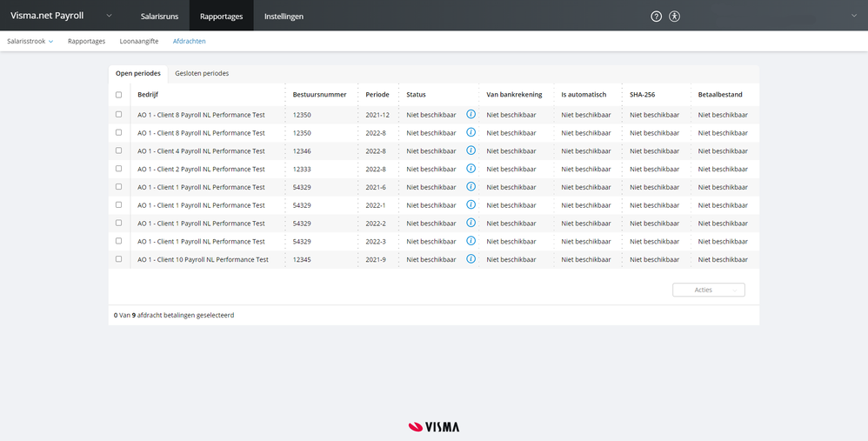Open the Instellingen menu
The width and height of the screenshot is (868, 441).
coord(284,16)
